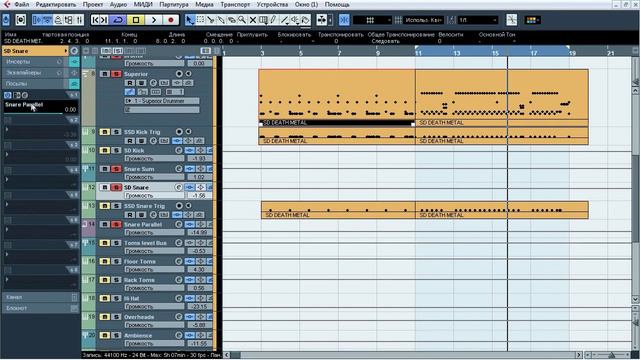
Task: Open the МИДИ menu
Action: 143,4
